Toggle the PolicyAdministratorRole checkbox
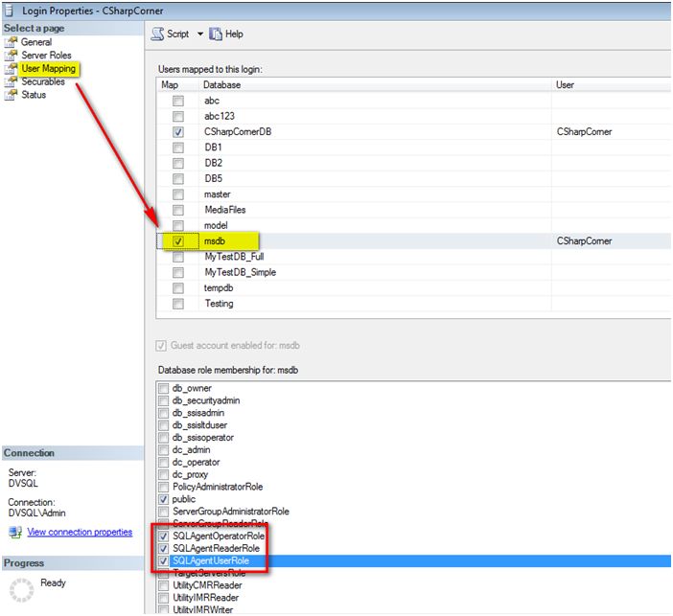The image size is (673, 616). (163, 488)
